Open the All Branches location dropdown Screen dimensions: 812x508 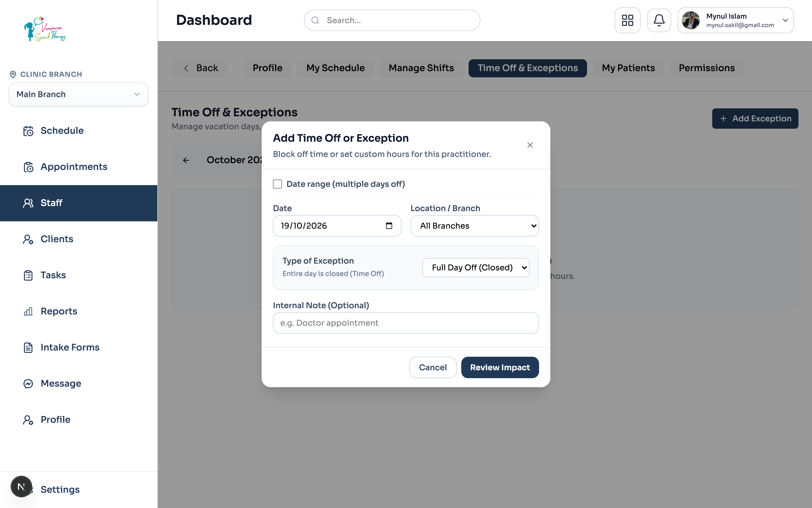(475, 226)
